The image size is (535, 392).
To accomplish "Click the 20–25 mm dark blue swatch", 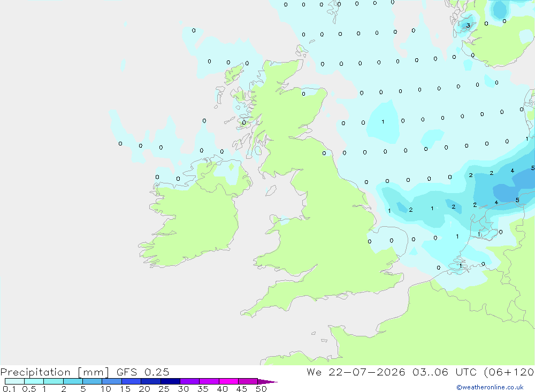I will click(x=150, y=381).
